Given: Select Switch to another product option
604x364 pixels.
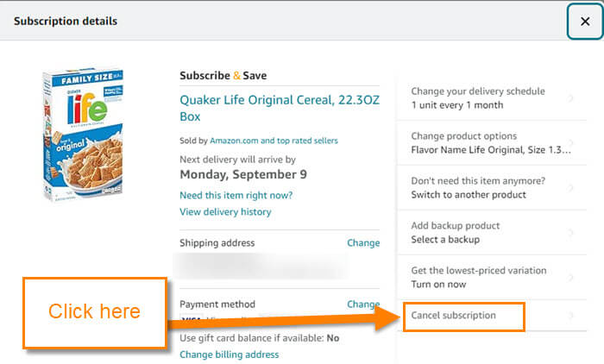Looking at the screenshot, I should click(492, 187).
